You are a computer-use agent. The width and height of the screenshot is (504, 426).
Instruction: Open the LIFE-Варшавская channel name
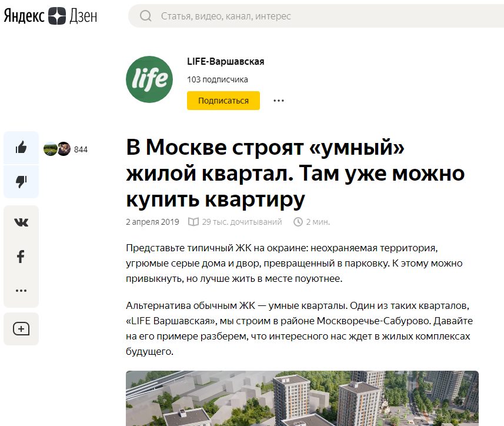[226, 61]
